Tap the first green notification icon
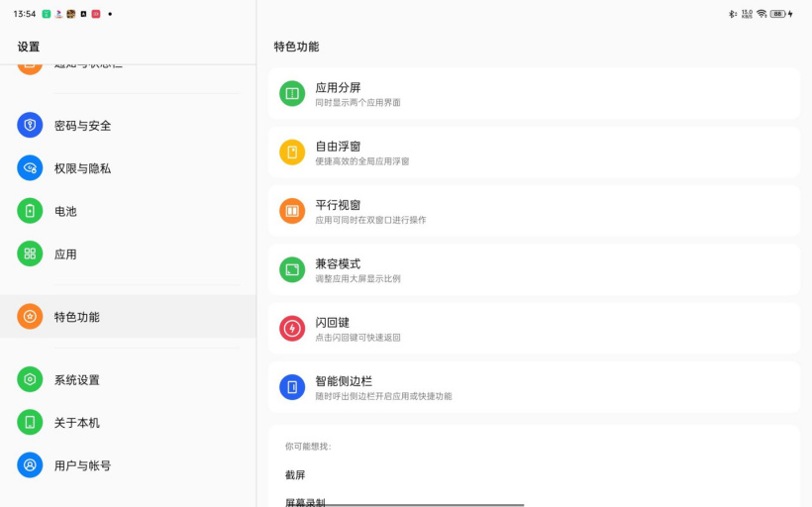Viewport: 812px width, 507px height. tap(47, 14)
